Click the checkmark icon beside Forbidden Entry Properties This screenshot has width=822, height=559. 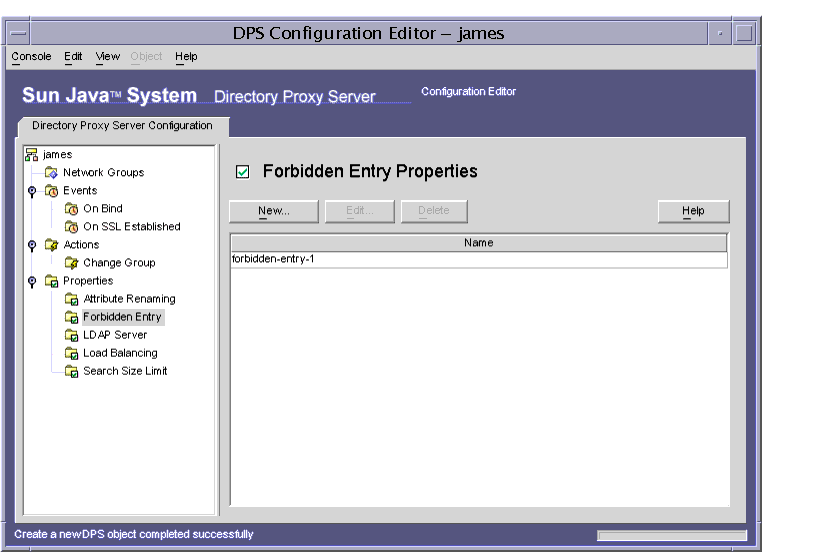click(243, 171)
